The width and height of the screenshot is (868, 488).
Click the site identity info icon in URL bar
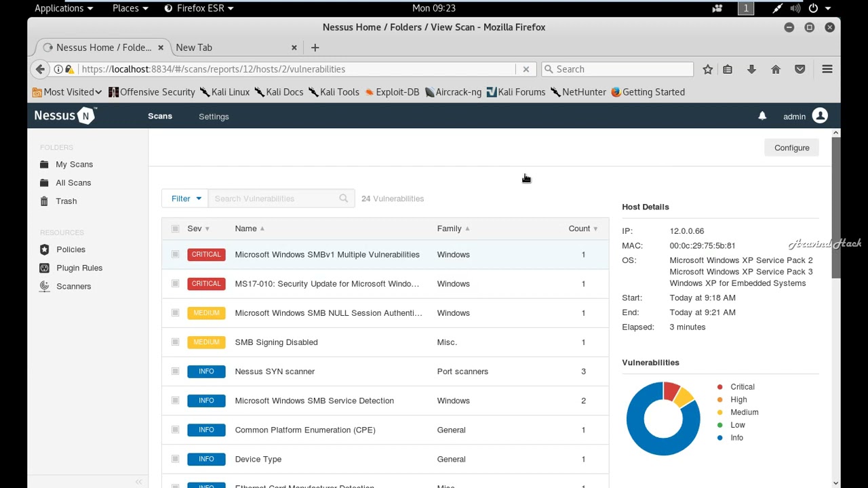click(58, 69)
